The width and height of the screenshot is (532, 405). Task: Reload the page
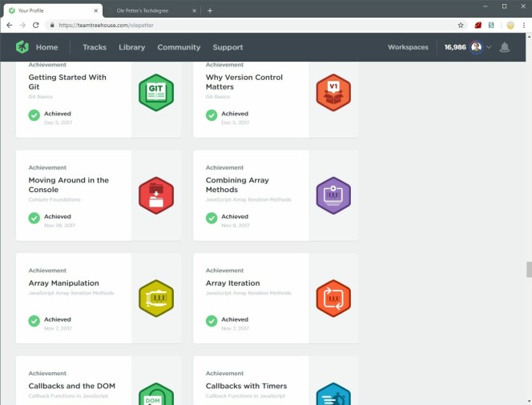click(35, 25)
